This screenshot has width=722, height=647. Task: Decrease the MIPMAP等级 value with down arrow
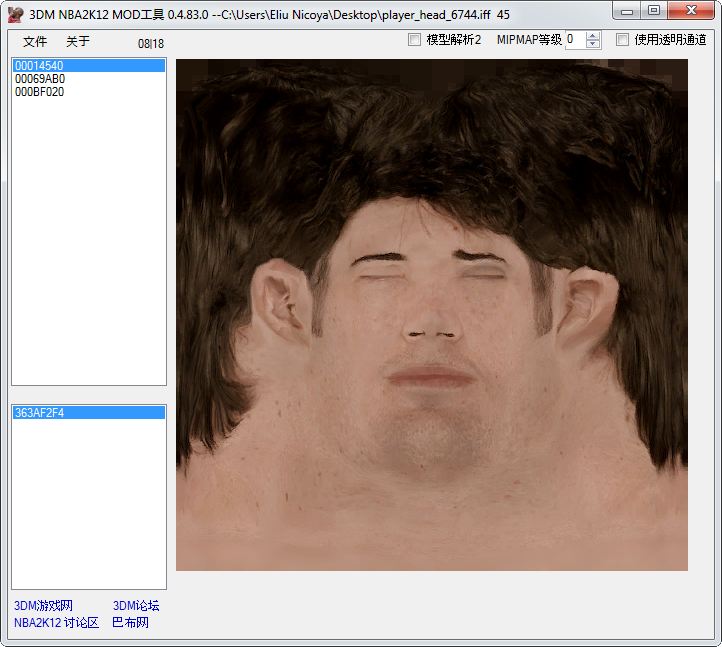[x=593, y=44]
